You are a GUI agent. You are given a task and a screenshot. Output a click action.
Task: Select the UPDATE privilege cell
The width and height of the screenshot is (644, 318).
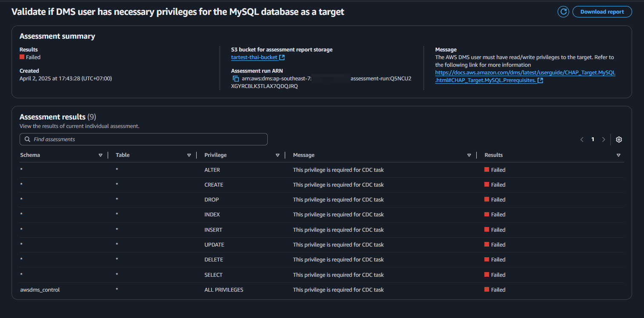214,245
